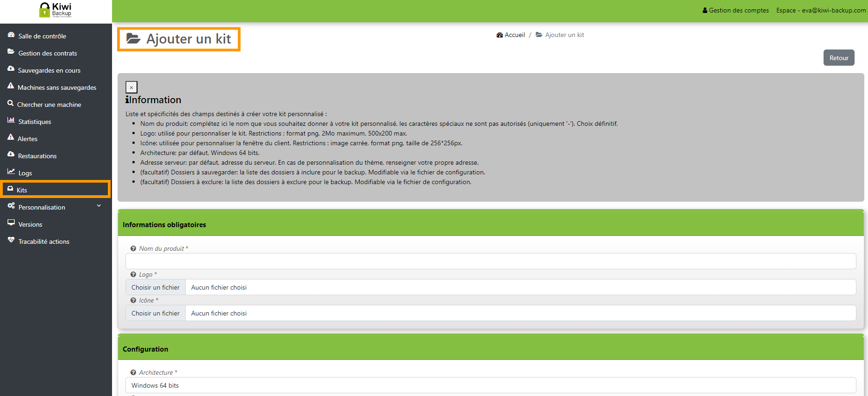Viewport: 868px width, 396px height.
Task: Close the Information panel with x button
Action: point(131,87)
